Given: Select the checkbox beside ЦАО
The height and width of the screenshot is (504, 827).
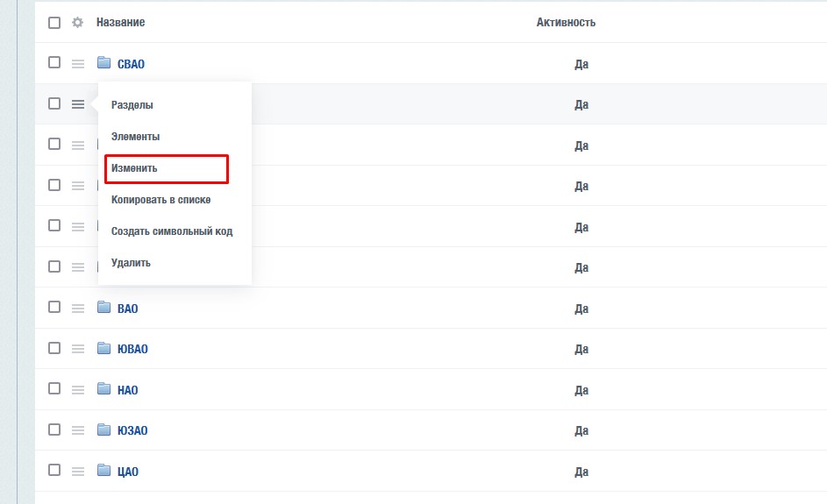Looking at the screenshot, I should (x=54, y=471).
